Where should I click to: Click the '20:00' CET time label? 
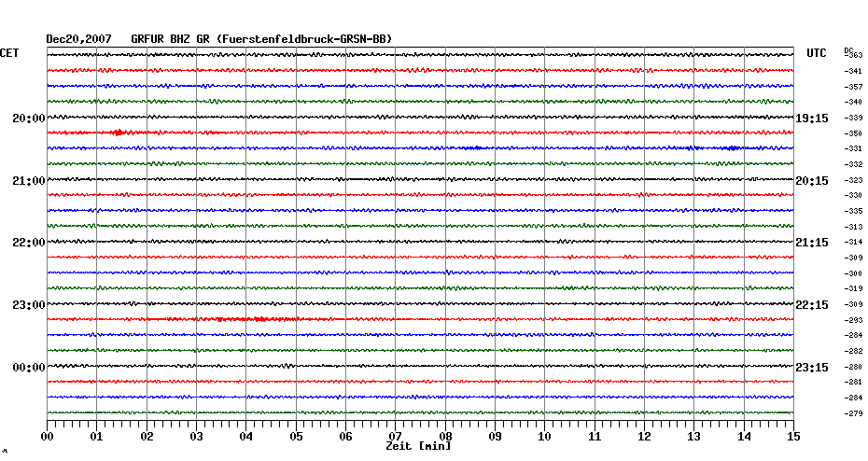(29, 119)
